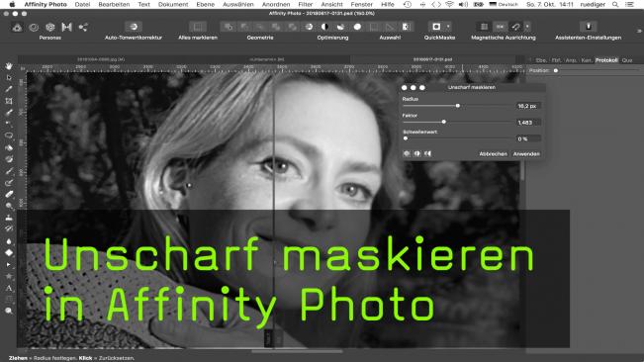Open the Apple menu
Viewport: 644px width, 362px height.
(x=12, y=5)
